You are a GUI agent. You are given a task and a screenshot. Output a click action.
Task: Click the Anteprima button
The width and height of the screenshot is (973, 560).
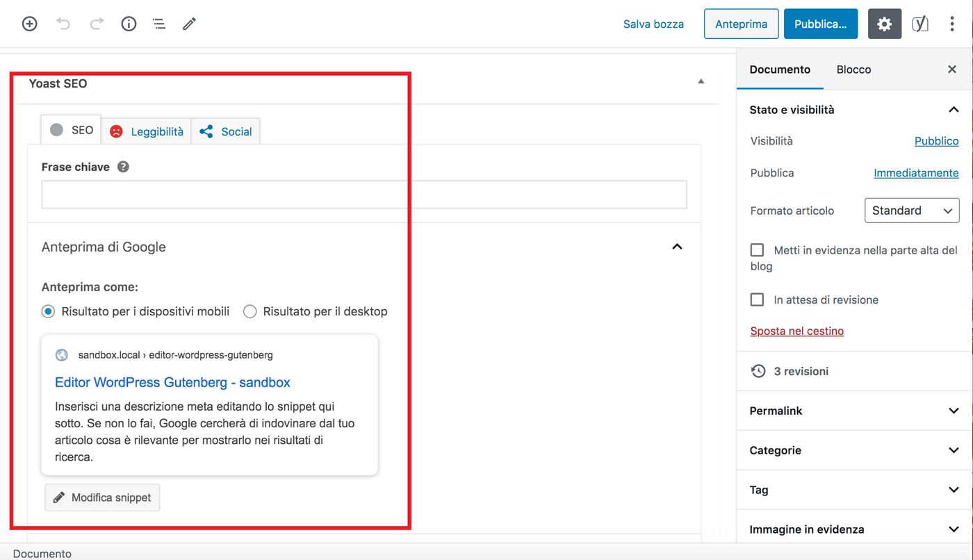[741, 24]
